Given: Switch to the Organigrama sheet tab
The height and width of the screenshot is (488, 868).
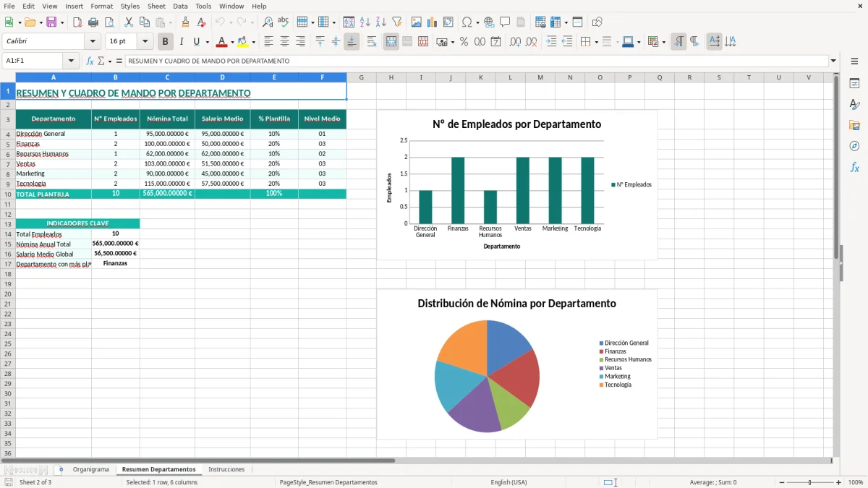Looking at the screenshot, I should 90,470.
